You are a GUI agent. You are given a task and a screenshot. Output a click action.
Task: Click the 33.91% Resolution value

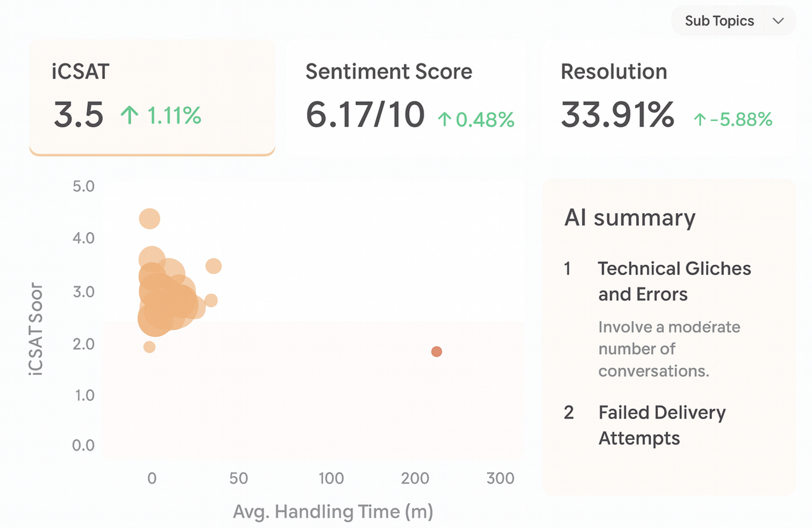click(x=618, y=115)
